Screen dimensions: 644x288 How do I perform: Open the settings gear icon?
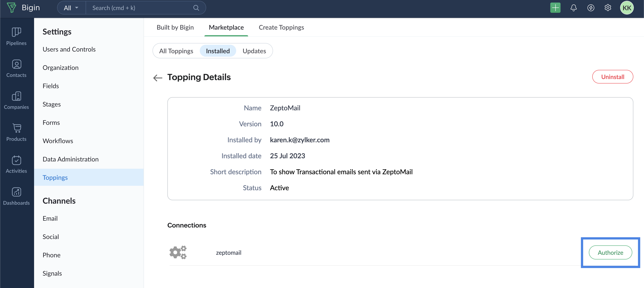coord(608,8)
